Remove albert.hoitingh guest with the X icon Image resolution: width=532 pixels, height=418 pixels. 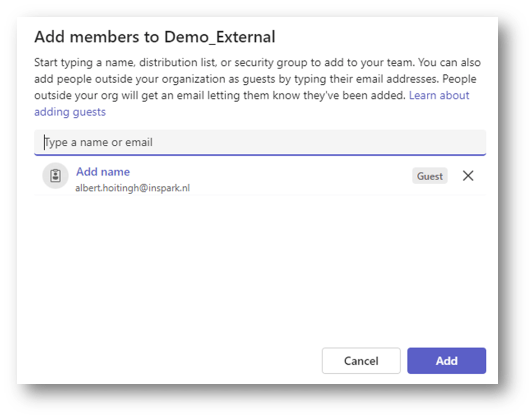[468, 176]
